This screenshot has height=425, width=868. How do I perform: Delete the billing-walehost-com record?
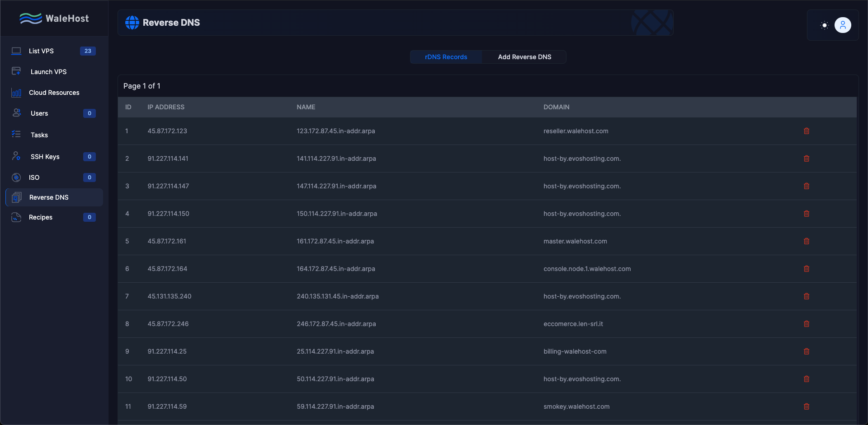(x=807, y=351)
